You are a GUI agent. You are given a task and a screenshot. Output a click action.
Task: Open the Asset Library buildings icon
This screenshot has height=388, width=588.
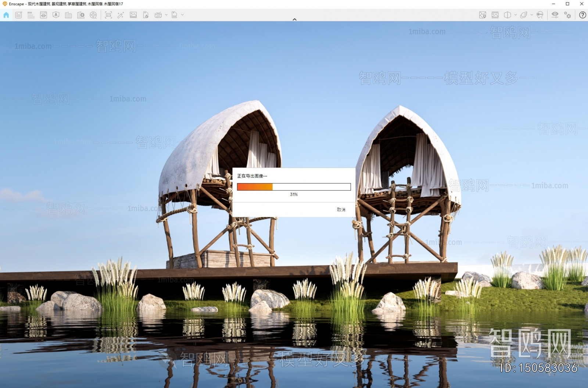[x=68, y=15]
